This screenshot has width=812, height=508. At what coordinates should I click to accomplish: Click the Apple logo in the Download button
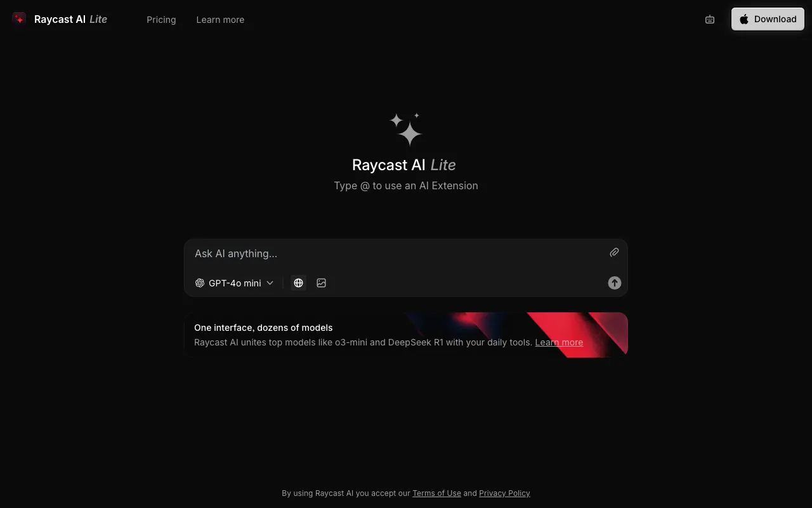tap(744, 19)
